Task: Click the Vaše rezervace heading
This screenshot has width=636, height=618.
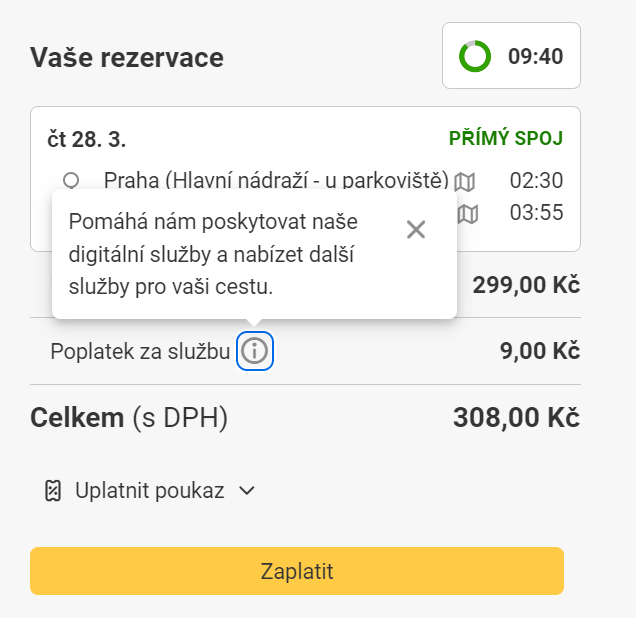Action: pyautogui.click(x=127, y=57)
